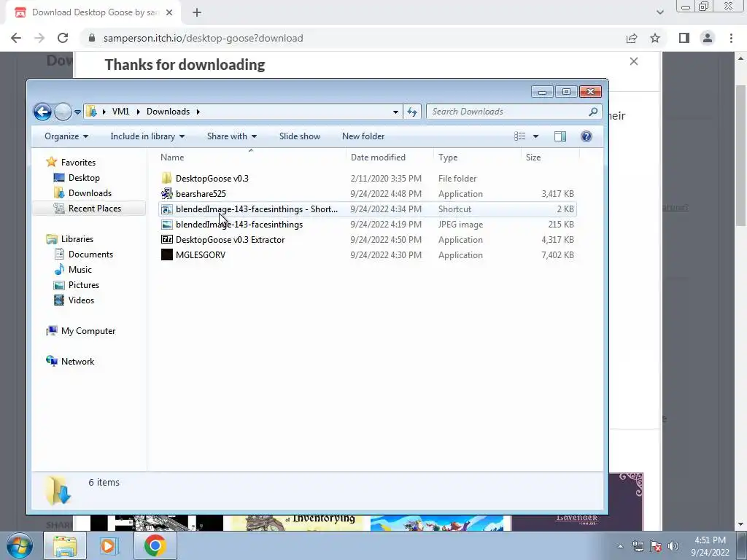
Task: Sort by the Size column header
Action: click(x=533, y=157)
